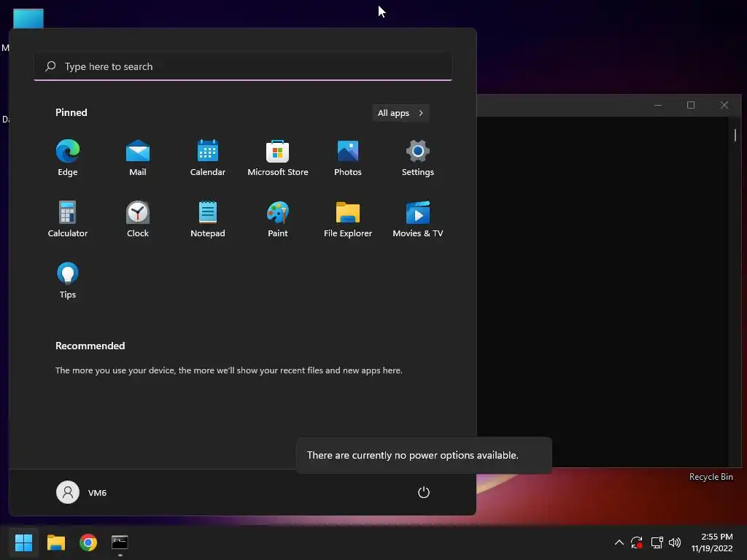Launch Google Chrome from the taskbar

point(88,542)
